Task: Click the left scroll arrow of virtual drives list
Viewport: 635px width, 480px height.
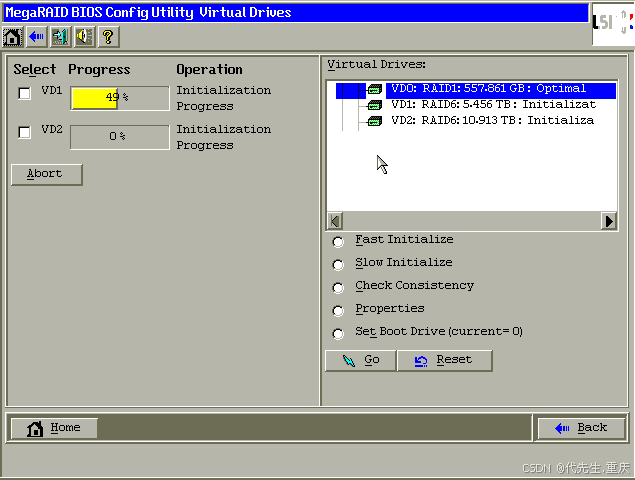Action: click(x=335, y=221)
